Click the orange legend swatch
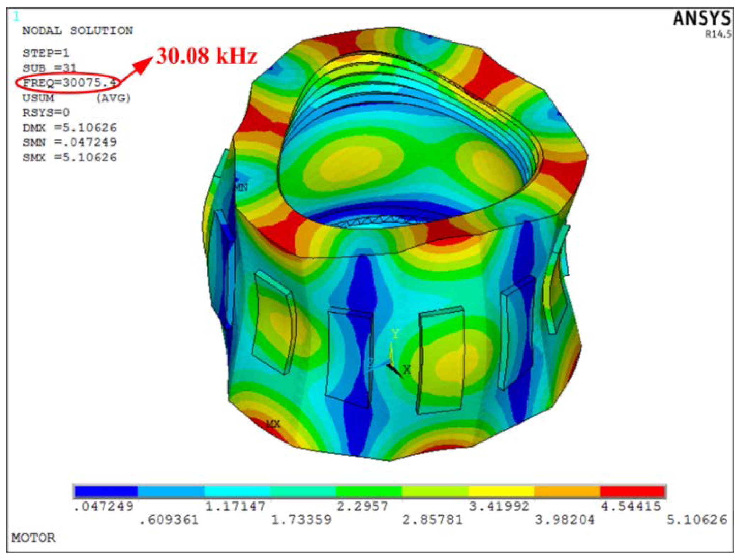 [567, 491]
